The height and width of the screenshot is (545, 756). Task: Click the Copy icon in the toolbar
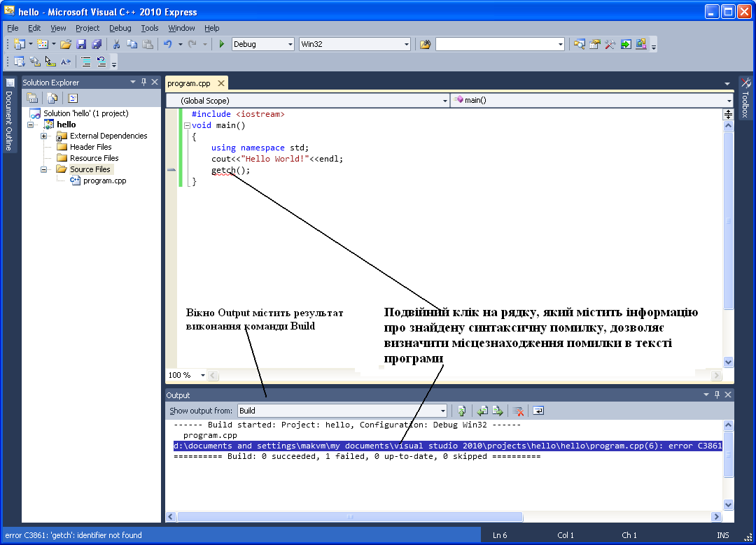tap(132, 44)
